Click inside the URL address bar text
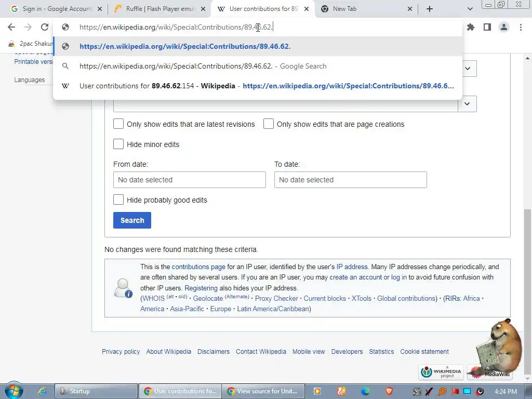The image size is (532, 399). [x=176, y=27]
